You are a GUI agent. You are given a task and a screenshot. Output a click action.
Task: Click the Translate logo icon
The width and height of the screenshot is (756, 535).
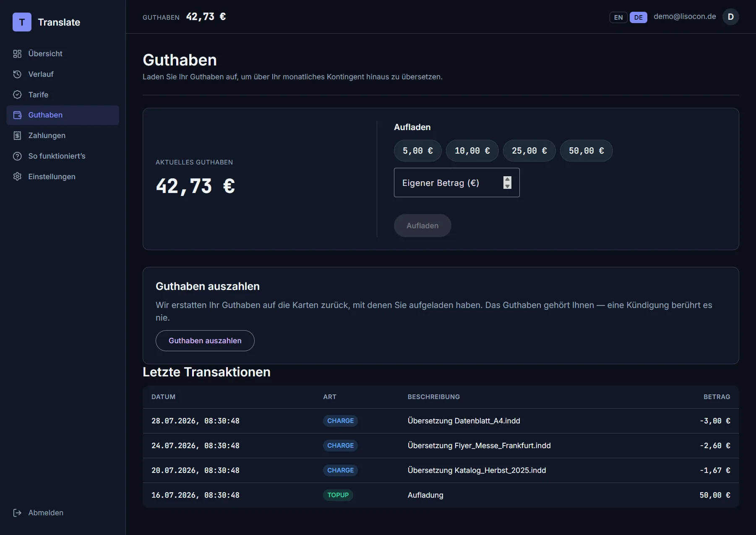[22, 22]
